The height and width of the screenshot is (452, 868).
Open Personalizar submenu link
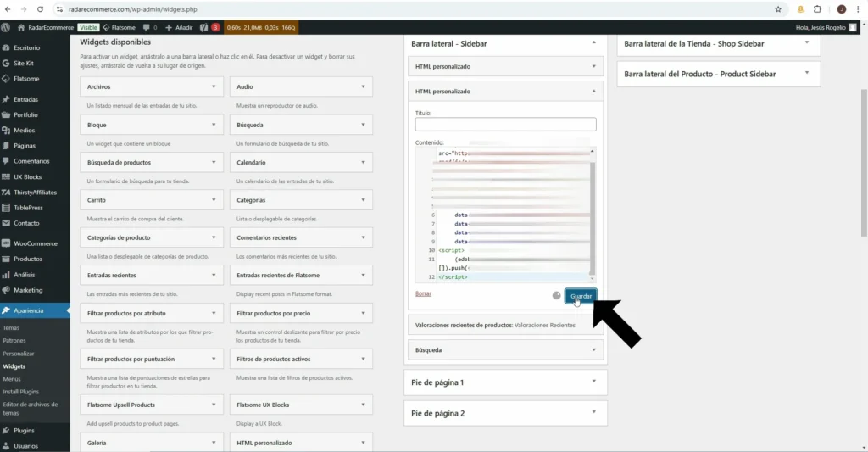click(x=19, y=354)
